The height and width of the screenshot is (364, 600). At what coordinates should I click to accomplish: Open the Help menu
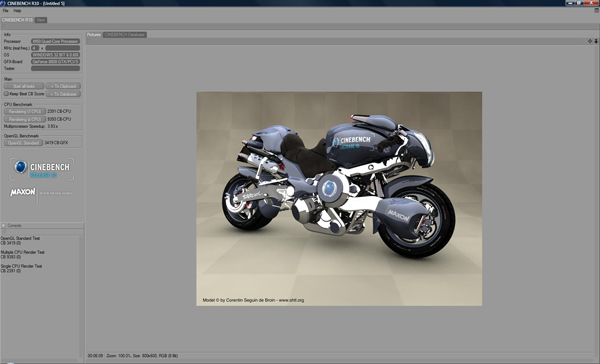coord(17,11)
